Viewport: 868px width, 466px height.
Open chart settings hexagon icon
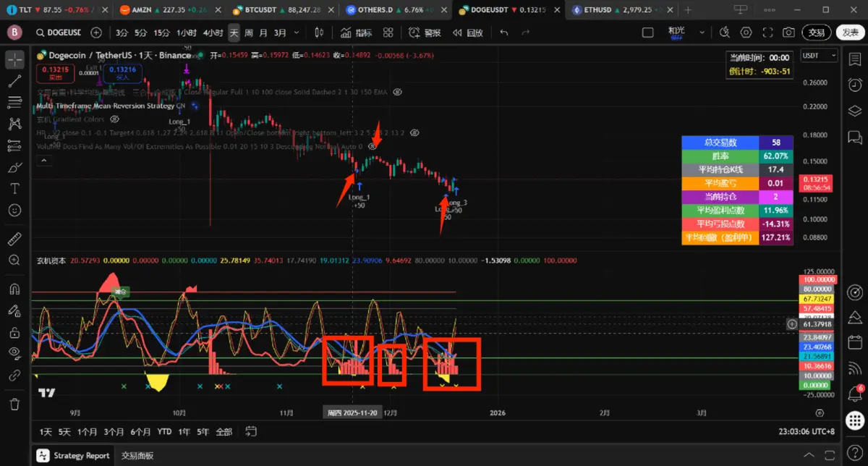746,33
